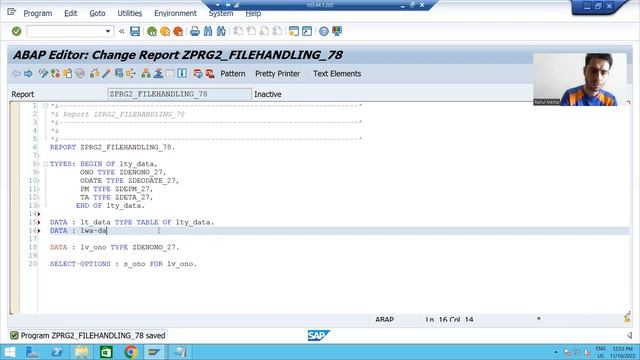Click the Pretty Printer button
The height and width of the screenshot is (360, 640).
(278, 73)
